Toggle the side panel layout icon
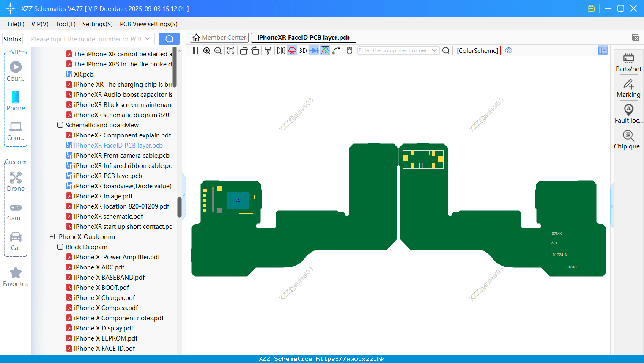 [603, 50]
